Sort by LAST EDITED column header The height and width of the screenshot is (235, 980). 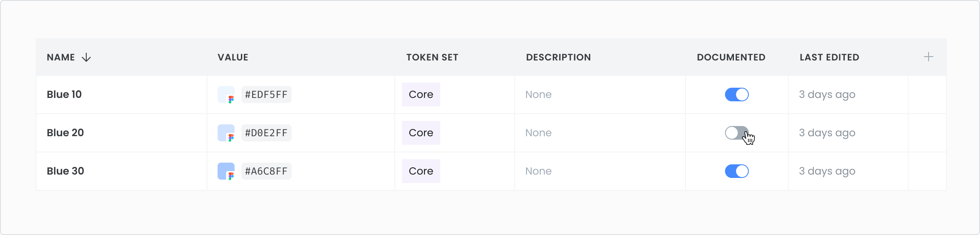pos(830,57)
